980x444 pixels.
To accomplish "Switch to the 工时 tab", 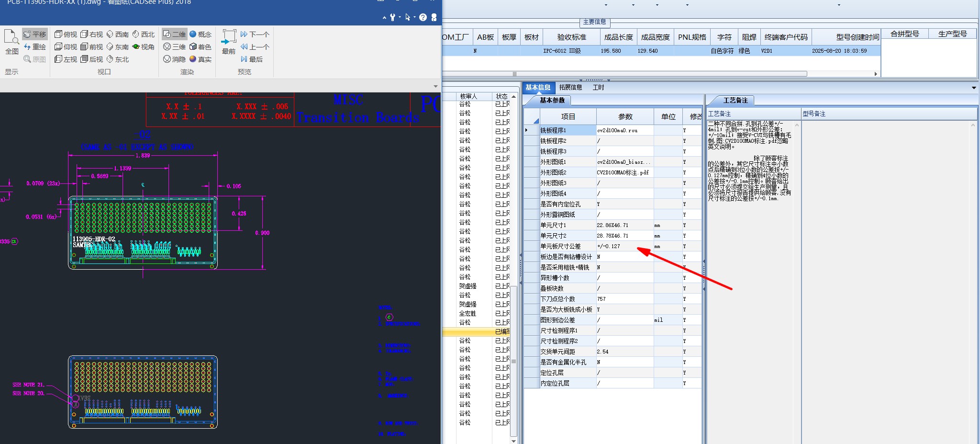I will point(598,88).
